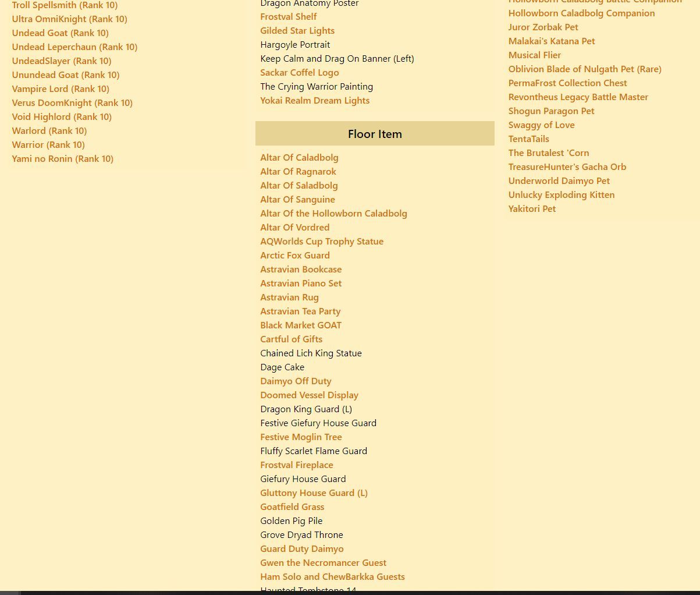
Task: Click Astravian Bookcase link
Action: click(x=301, y=269)
